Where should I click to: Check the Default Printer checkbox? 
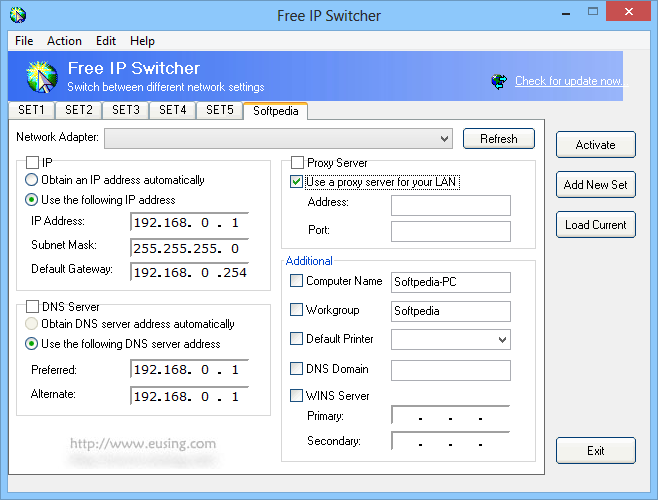tap(296, 338)
